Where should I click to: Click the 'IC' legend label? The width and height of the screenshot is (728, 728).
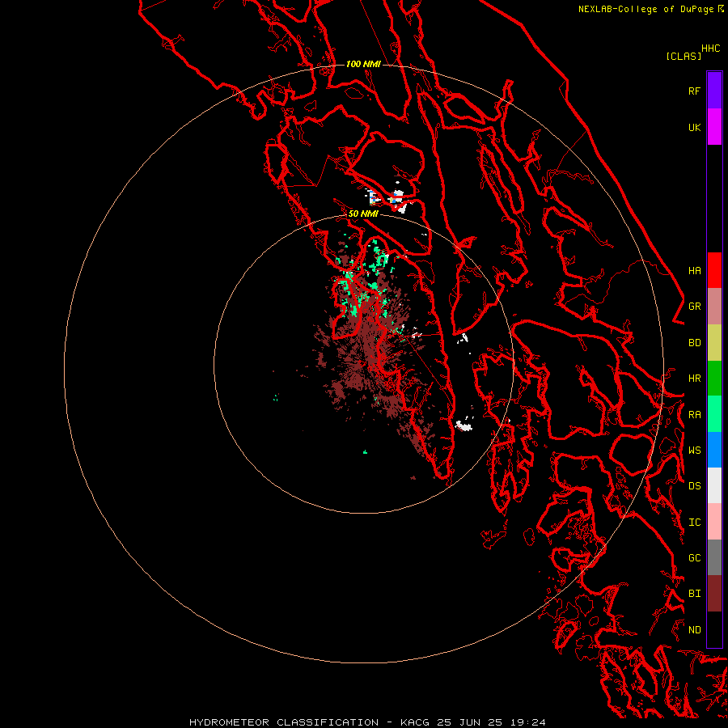point(694,523)
